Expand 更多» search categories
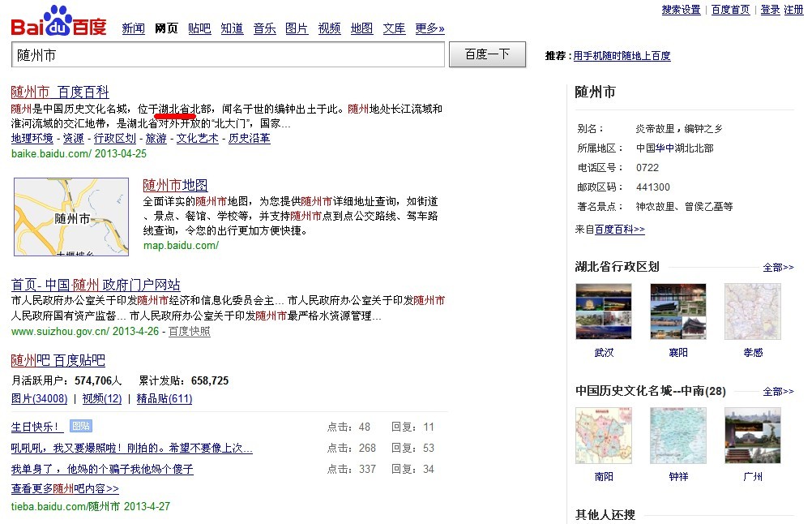 coord(430,28)
